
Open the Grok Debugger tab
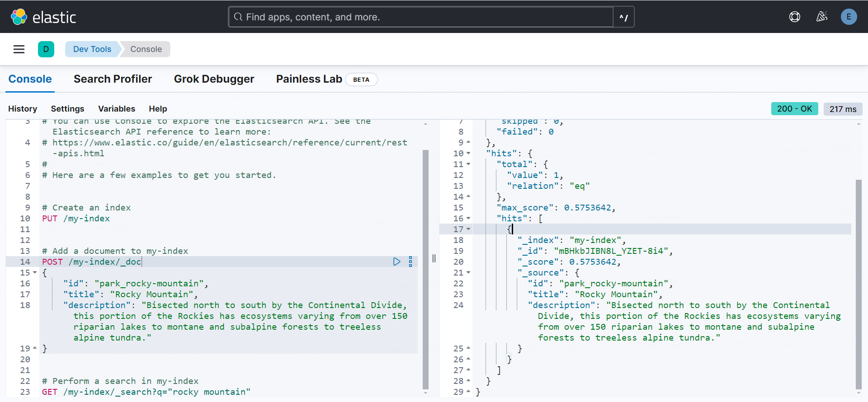point(214,79)
